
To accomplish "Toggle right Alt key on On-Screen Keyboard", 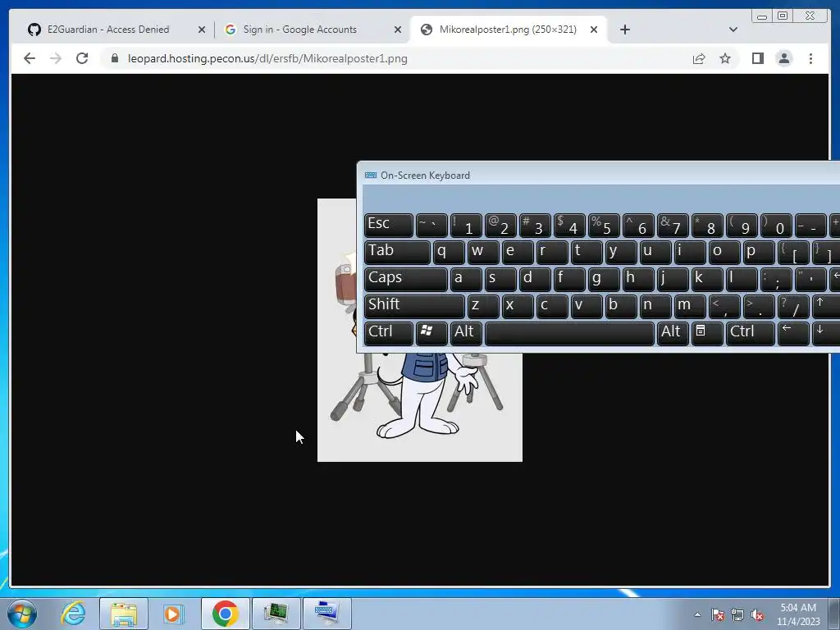I will [x=673, y=333].
